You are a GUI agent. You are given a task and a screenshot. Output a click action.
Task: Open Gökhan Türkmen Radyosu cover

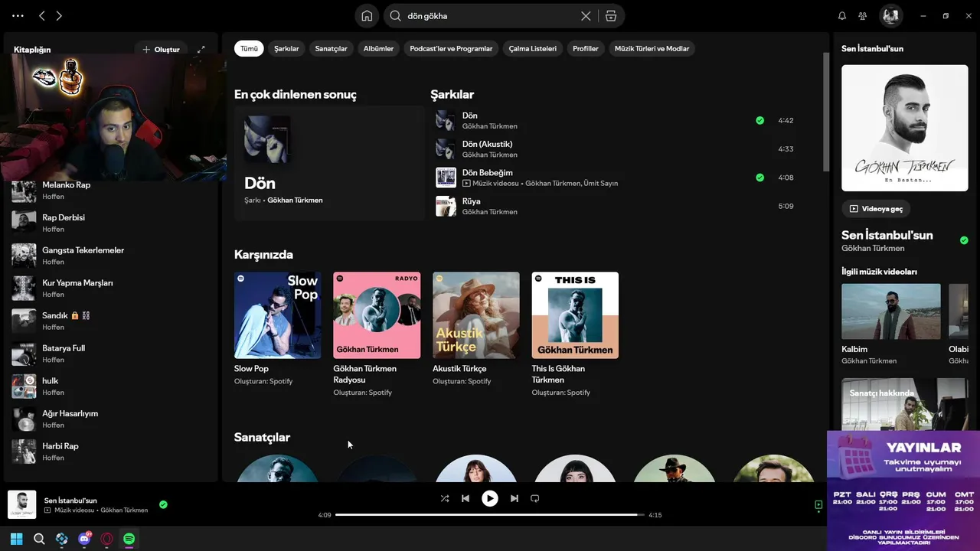(x=377, y=315)
